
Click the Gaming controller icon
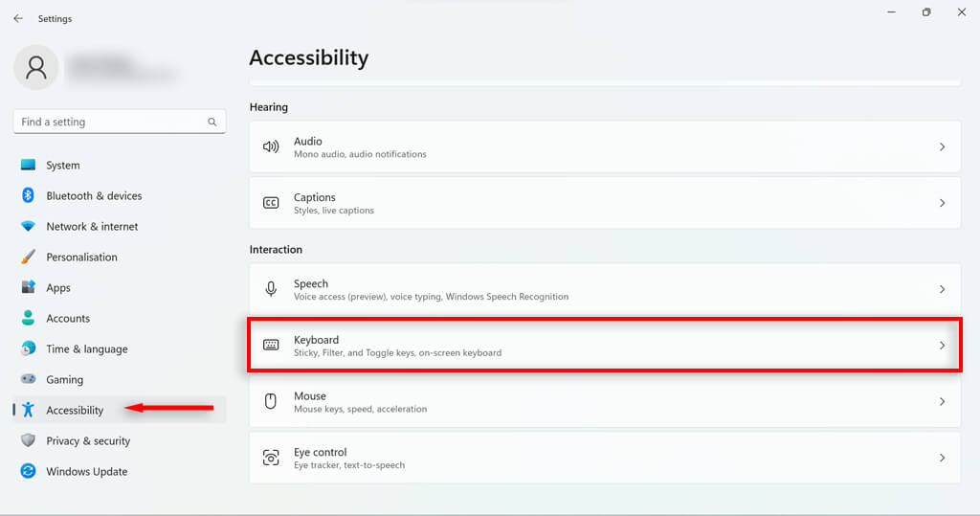[x=28, y=380]
